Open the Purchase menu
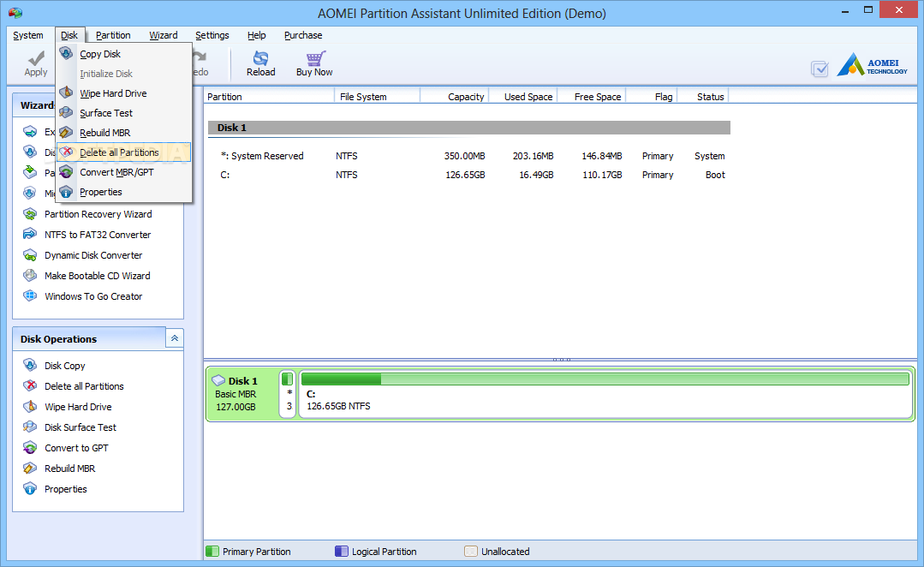The image size is (924, 567). click(303, 35)
